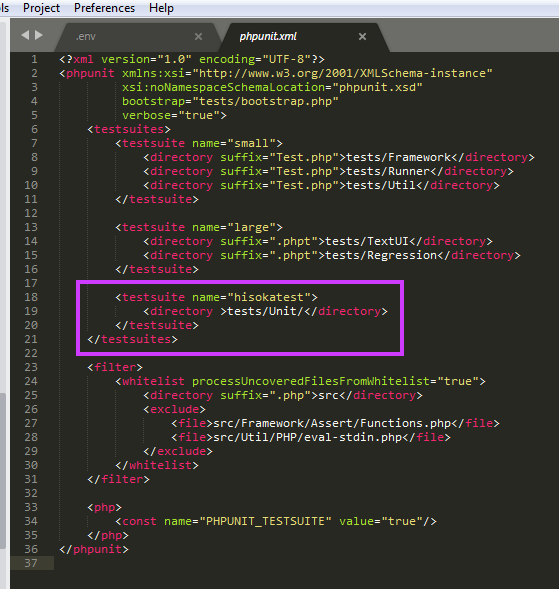Open the Project menu

click(x=41, y=8)
